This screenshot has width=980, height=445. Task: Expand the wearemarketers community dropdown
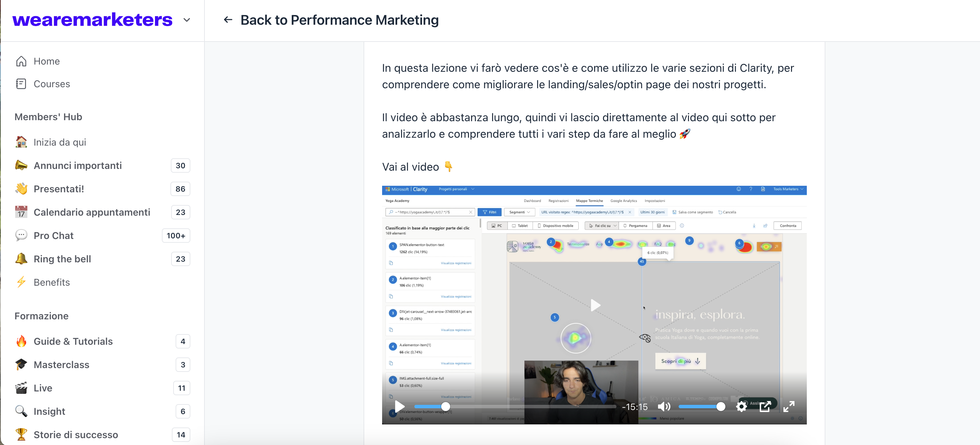(x=186, y=20)
